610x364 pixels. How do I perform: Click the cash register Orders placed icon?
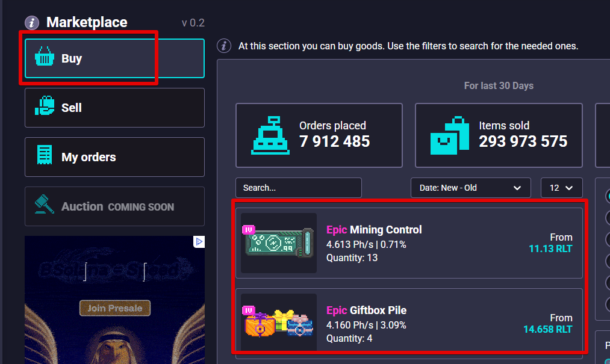(x=270, y=135)
